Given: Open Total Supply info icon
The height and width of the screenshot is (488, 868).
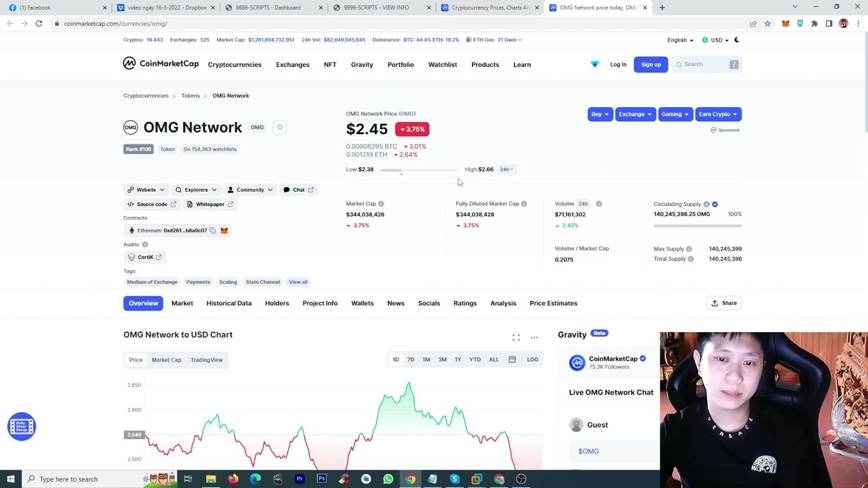Looking at the screenshot, I should click(690, 259).
